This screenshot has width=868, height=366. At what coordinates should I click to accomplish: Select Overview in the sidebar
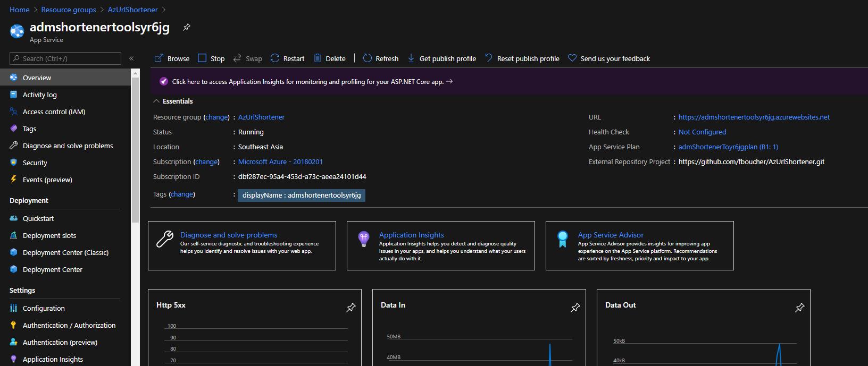[x=65, y=78]
